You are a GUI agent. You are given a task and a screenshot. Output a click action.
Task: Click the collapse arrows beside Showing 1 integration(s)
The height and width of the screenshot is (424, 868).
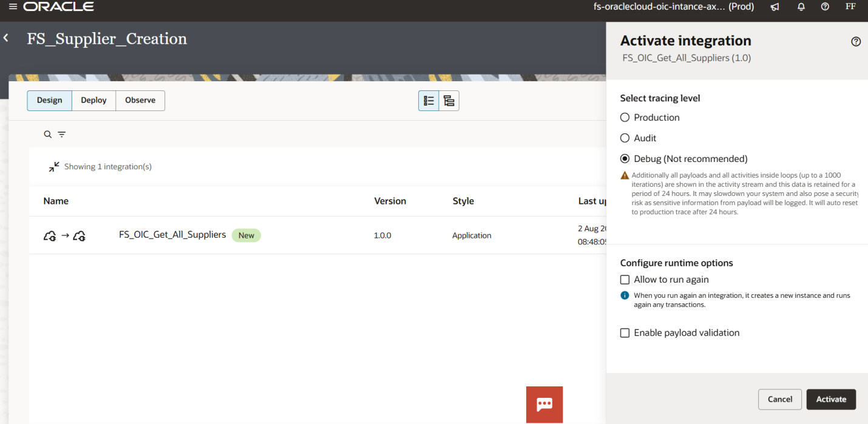(x=54, y=166)
